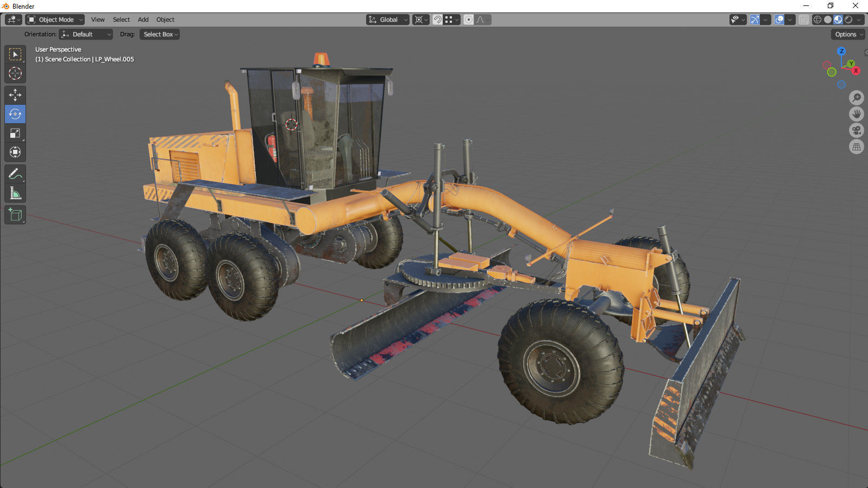Toggle show gizmos button
Image resolution: width=868 pixels, height=488 pixels.
(x=755, y=20)
